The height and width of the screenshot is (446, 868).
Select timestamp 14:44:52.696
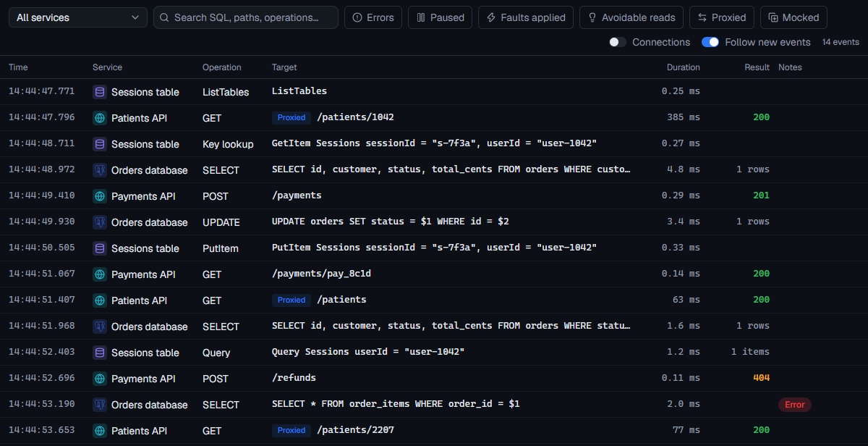pos(41,378)
